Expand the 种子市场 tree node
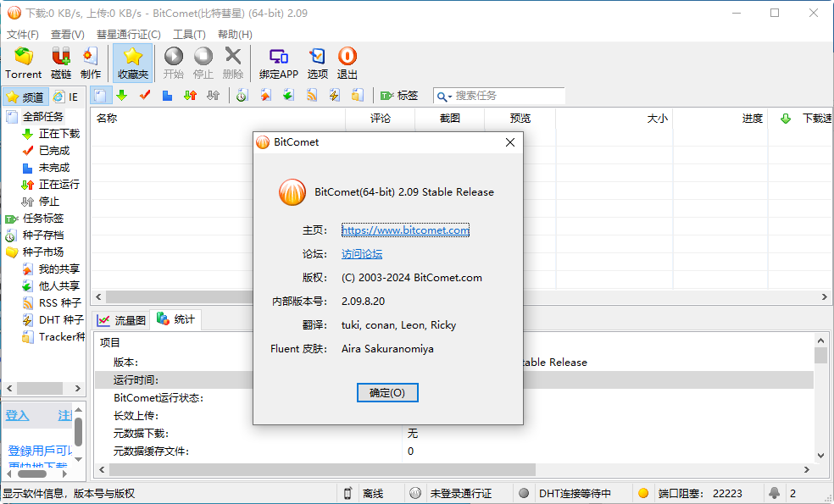This screenshot has height=504, width=834. [x=44, y=252]
